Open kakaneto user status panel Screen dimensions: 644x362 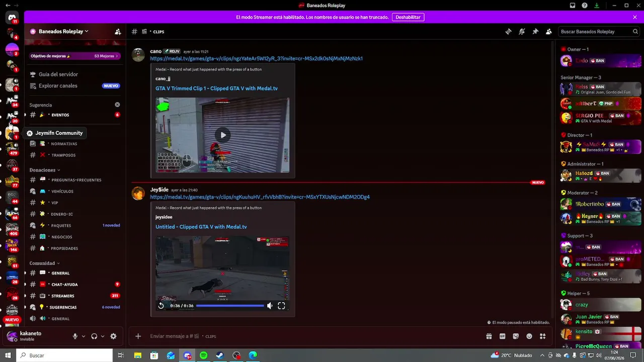point(37,336)
